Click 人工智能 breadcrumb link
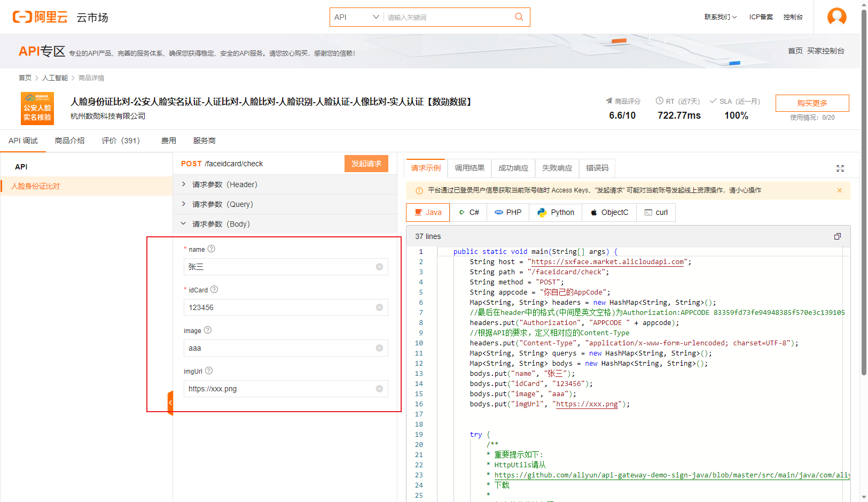 [x=55, y=78]
